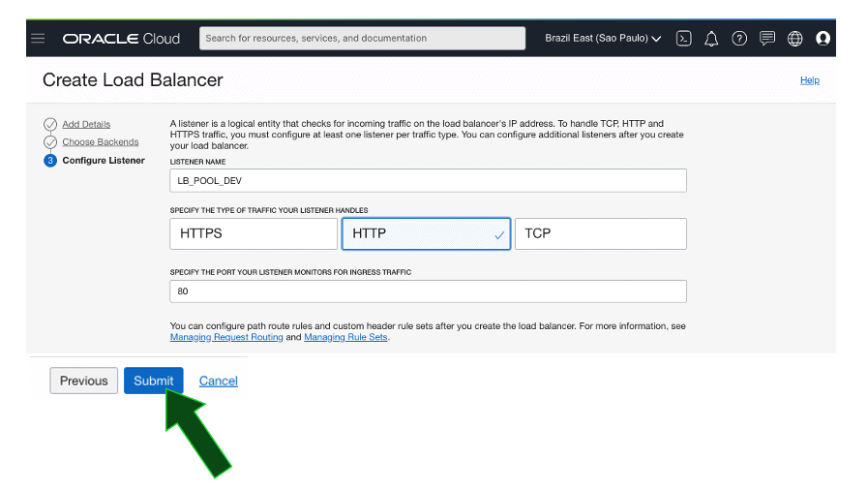The width and height of the screenshot is (868, 489).
Task: Open the language globe icon
Action: (x=795, y=39)
